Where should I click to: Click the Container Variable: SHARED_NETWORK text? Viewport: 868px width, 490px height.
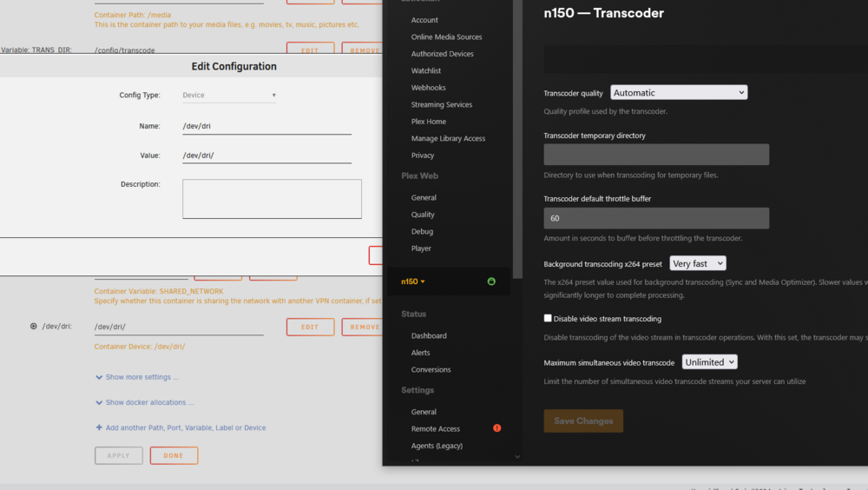[x=158, y=292]
